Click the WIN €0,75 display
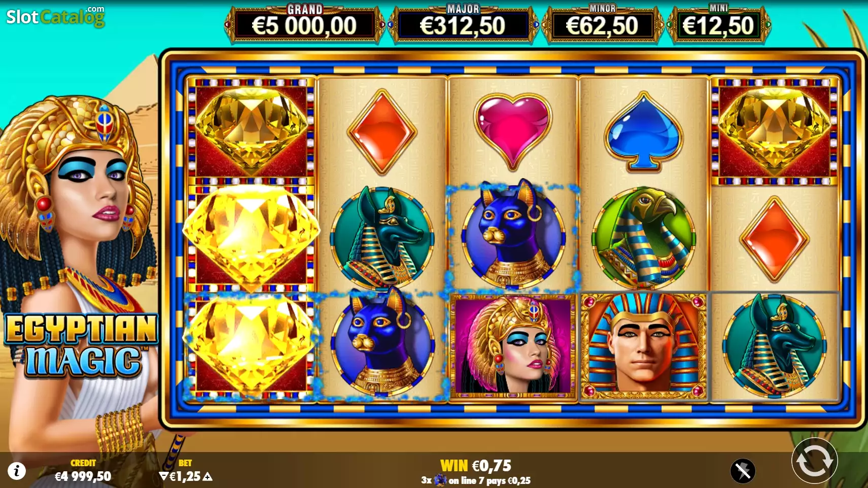The height and width of the screenshot is (488, 868). (x=476, y=465)
